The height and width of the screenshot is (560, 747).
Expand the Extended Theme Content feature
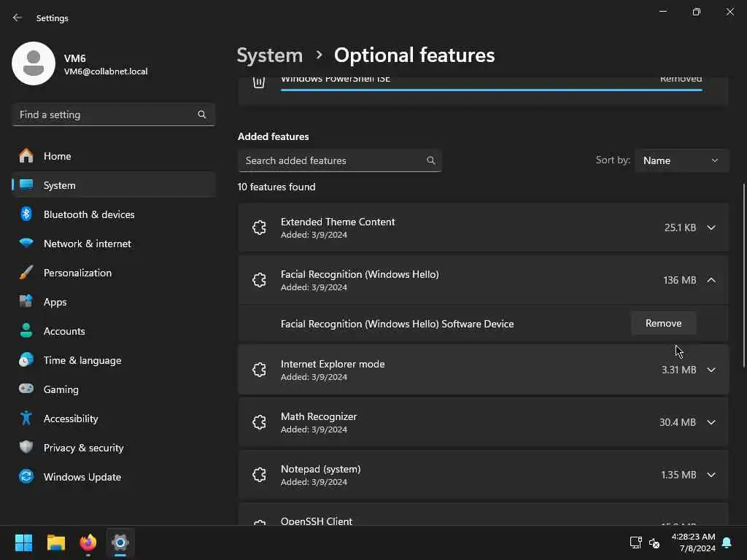pos(711,227)
